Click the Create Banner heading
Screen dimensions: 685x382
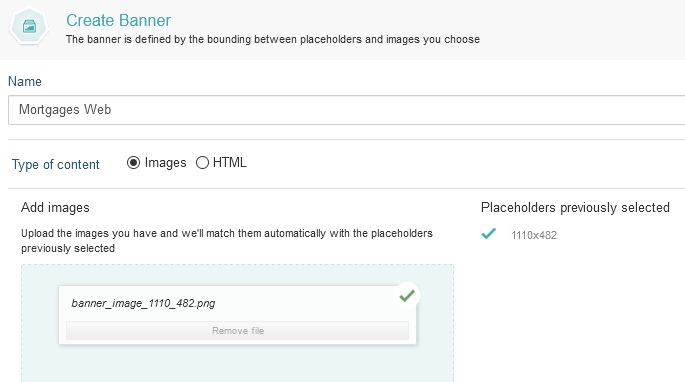point(118,20)
